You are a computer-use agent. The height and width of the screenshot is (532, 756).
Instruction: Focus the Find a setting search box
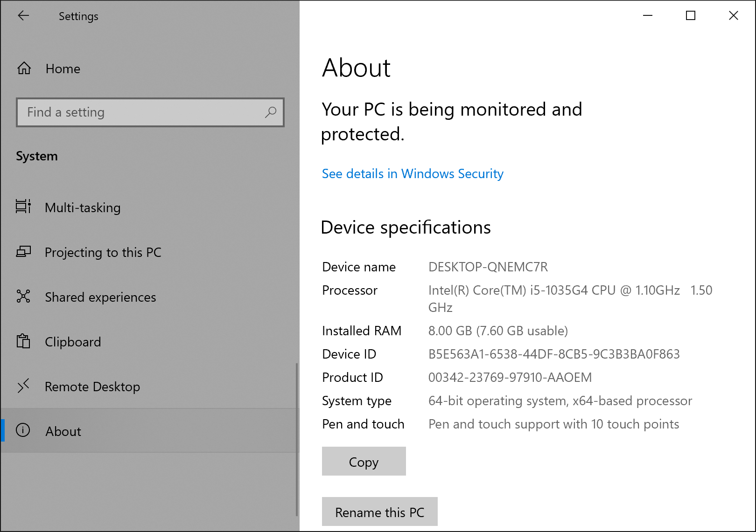coord(150,112)
